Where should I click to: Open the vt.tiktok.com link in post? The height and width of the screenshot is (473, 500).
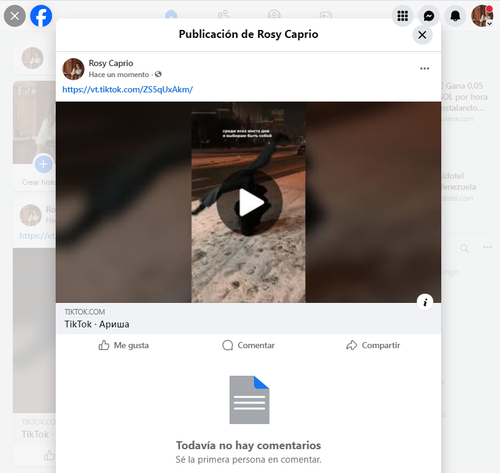[x=128, y=90]
